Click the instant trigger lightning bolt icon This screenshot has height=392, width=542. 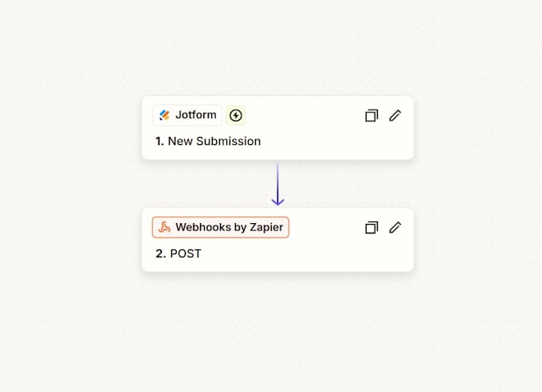point(236,116)
